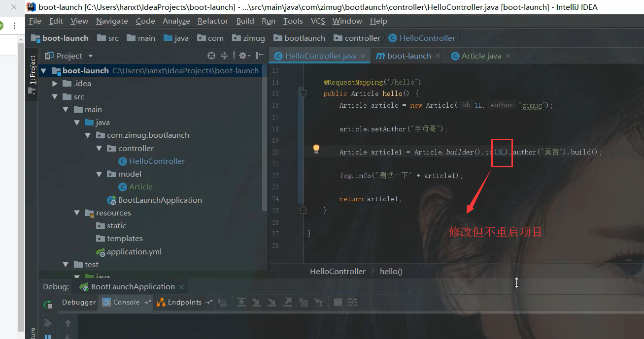Click the yellow intention light bulb on line 20

(316, 149)
